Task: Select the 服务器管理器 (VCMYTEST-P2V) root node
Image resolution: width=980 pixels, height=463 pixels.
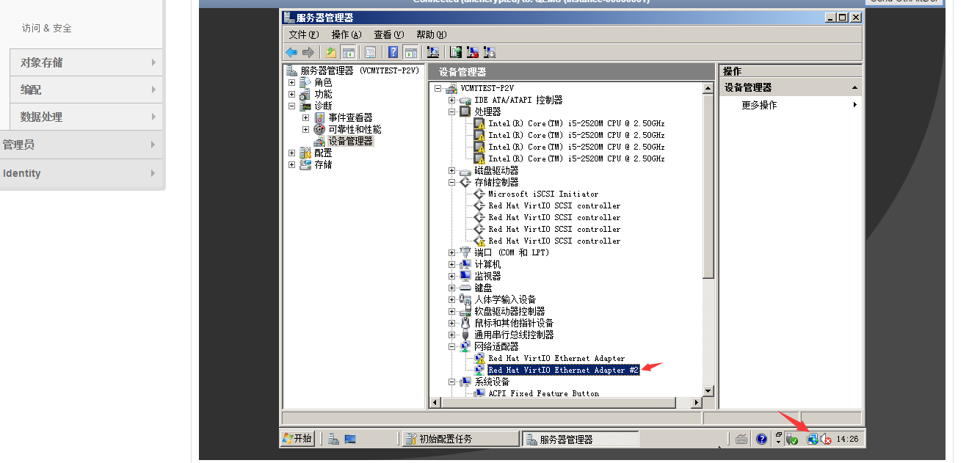Action: pos(360,70)
